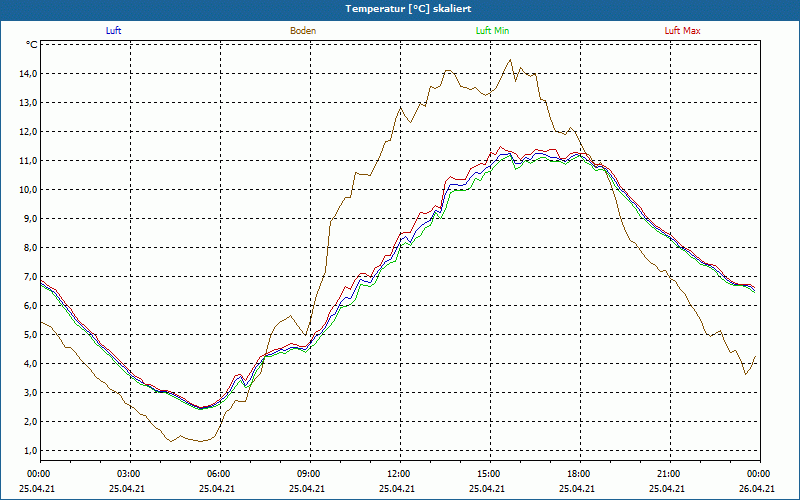Screen dimensions: 800x500
Task: Click the 09:00 time axis label
Action: point(308,473)
